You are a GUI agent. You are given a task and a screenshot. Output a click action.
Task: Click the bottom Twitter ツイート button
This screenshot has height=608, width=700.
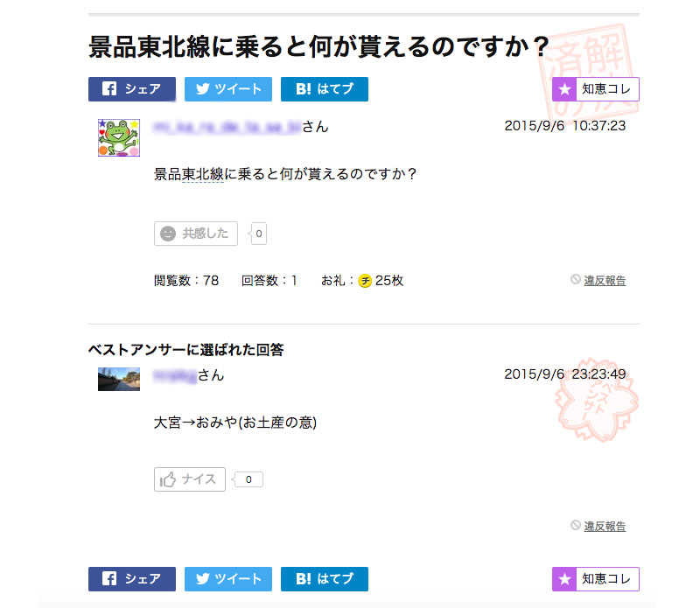click(227, 579)
